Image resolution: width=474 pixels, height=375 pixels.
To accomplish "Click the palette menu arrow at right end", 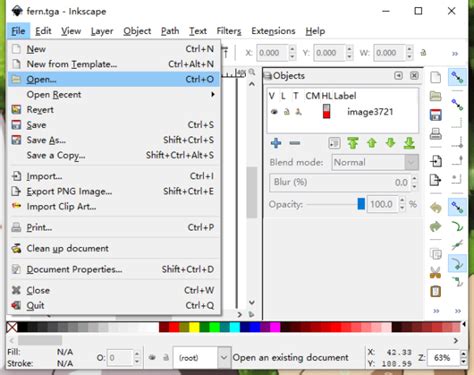I will click(464, 324).
